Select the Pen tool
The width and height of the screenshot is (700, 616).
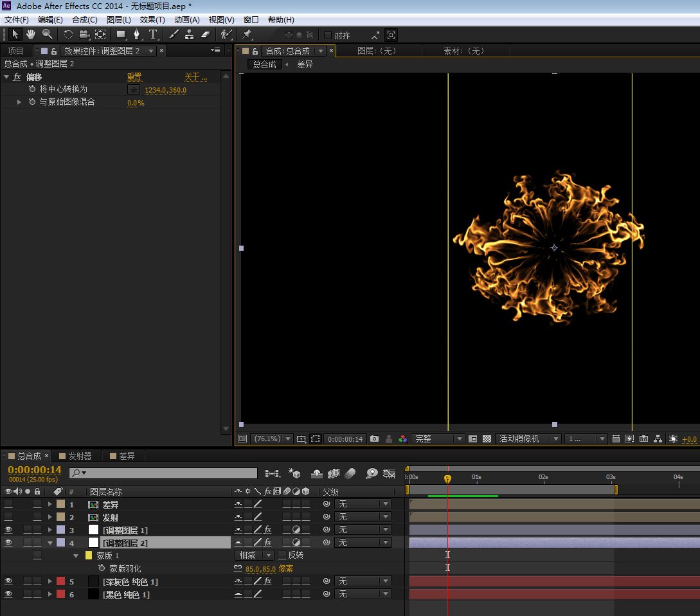pyautogui.click(x=136, y=35)
